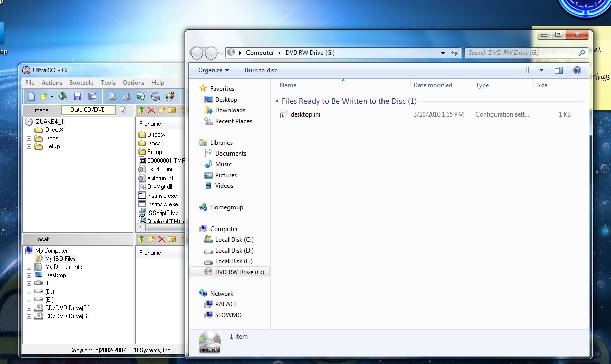Click the Up folder icon in Image pane
Image resolution: width=611 pixels, height=364 pixels.
tap(141, 110)
